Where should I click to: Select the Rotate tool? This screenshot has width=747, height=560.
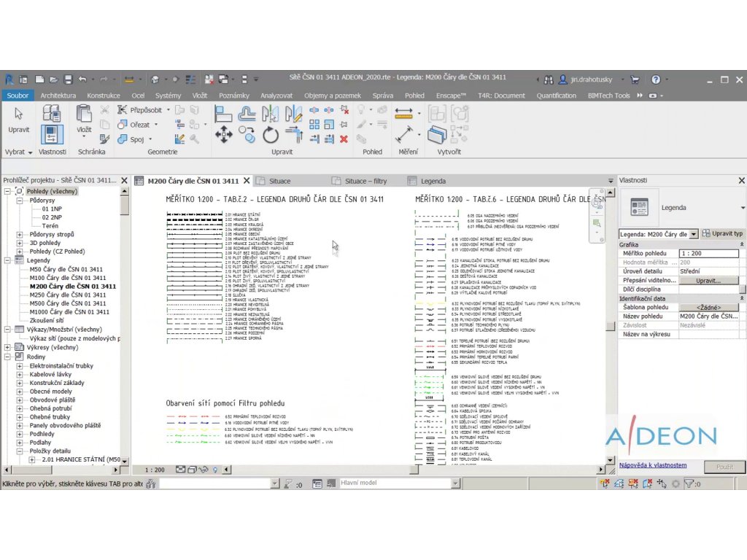pyautogui.click(x=270, y=135)
